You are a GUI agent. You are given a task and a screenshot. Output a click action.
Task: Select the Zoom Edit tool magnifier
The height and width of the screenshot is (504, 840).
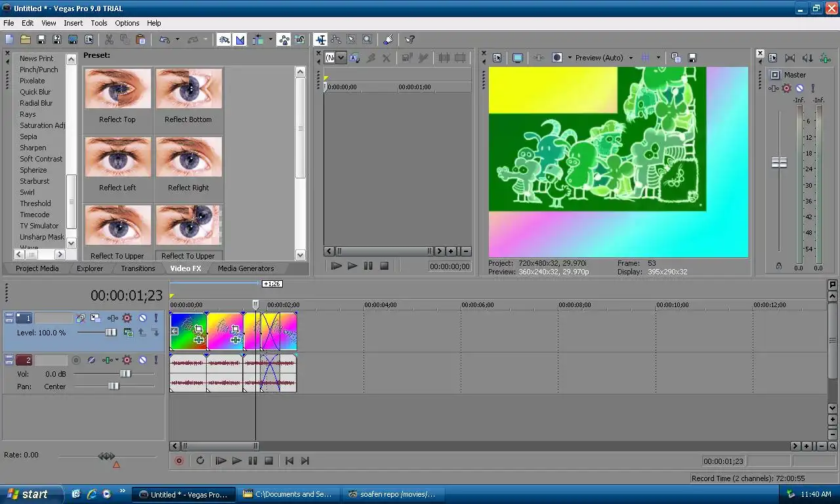[x=367, y=39]
